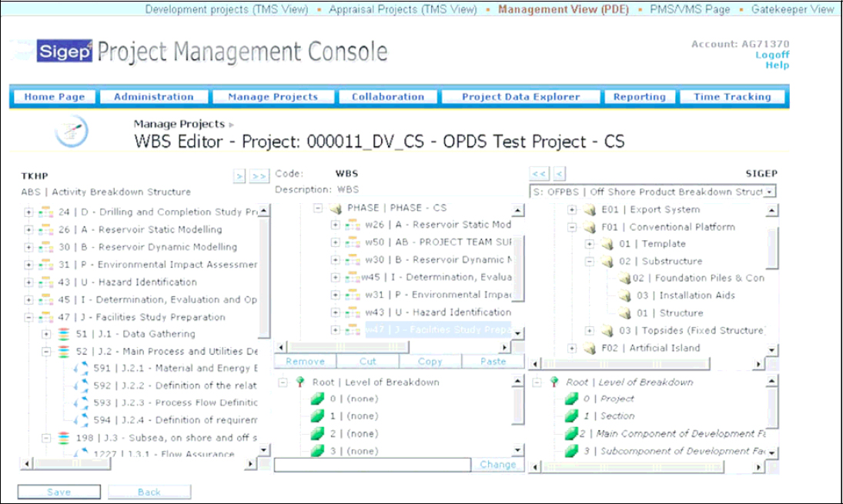
Task: Select w47 | J - Facilities Study row
Action: pos(437,330)
